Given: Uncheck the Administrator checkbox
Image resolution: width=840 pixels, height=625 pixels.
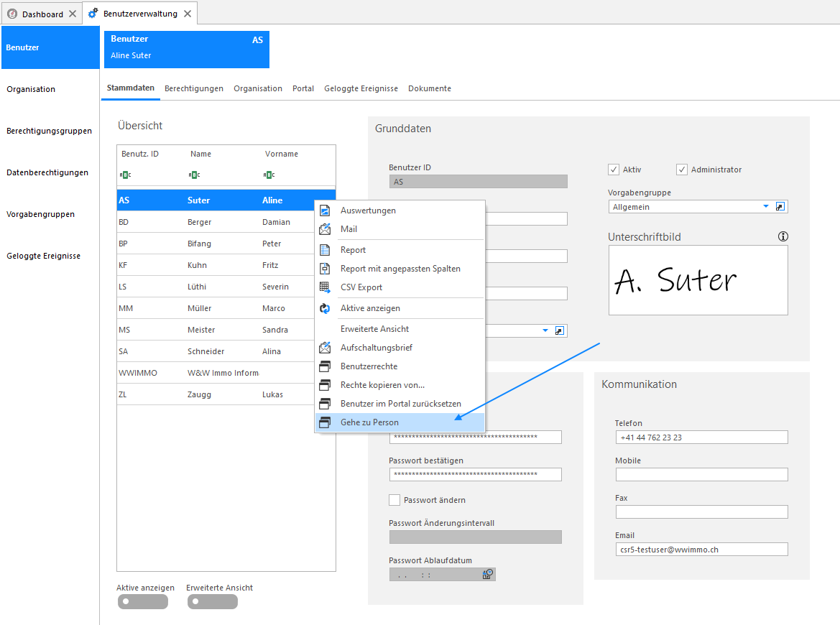Looking at the screenshot, I should click(x=681, y=170).
